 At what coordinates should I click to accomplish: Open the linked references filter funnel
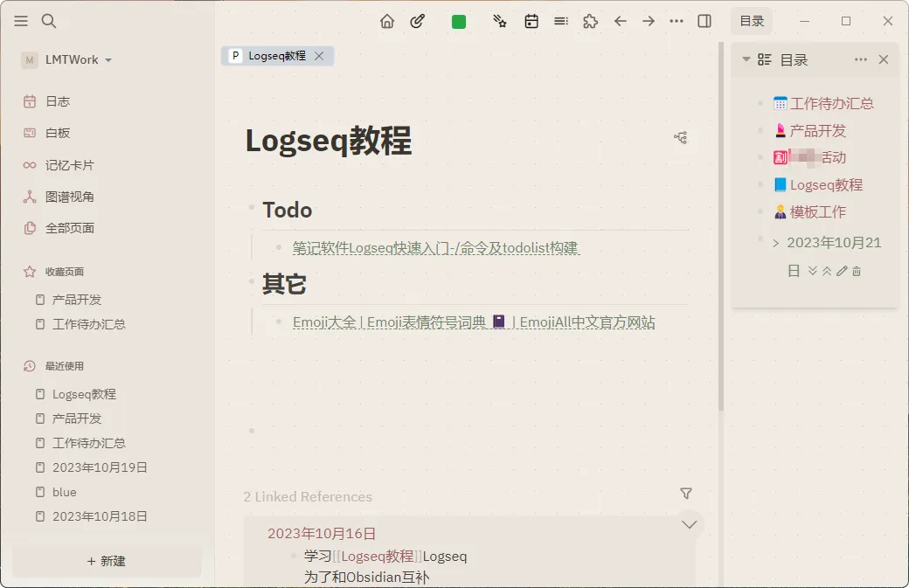(x=686, y=493)
